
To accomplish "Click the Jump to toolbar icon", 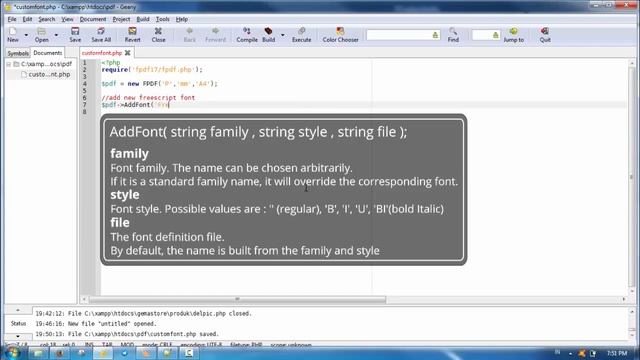I will coord(513,35).
